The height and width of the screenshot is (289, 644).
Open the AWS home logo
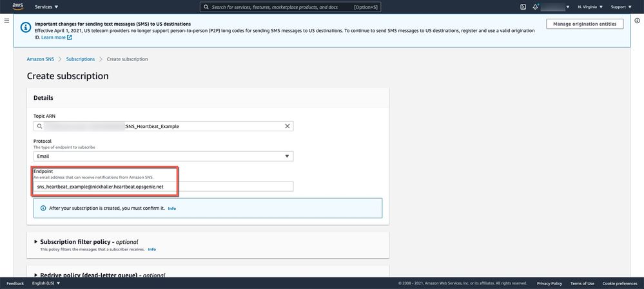click(17, 6)
